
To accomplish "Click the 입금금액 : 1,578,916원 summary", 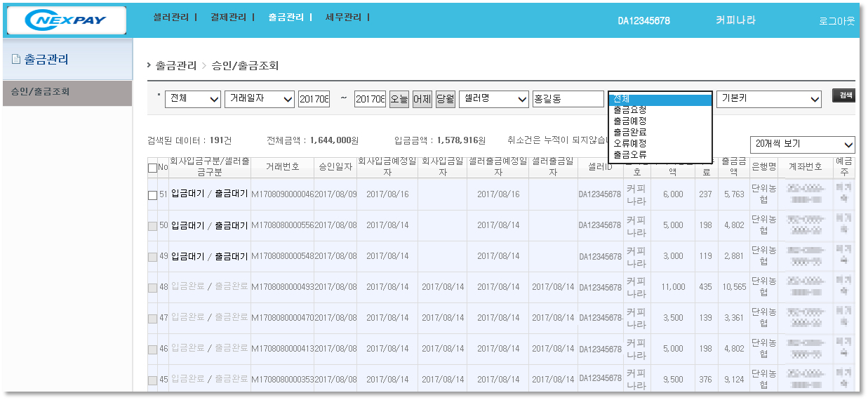I will [x=440, y=140].
